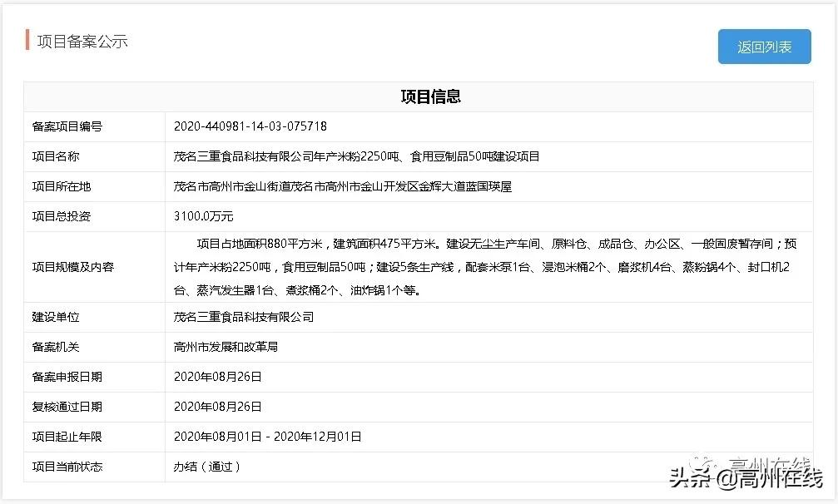Click the 备案申报日期 date 2020年08月26日
838x504 pixels.
(x=217, y=376)
